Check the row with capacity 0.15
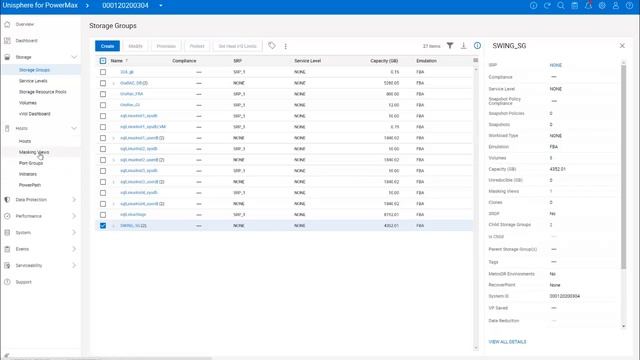This screenshot has width=640, height=360. coord(103,72)
